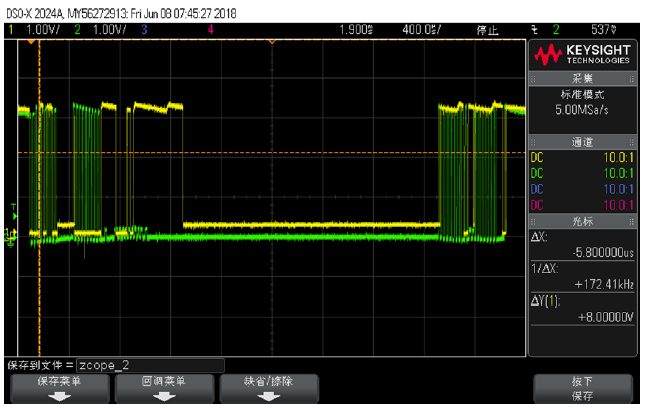The image size is (646, 408).
Task: Click the 5.00MSa/s sample rate text
Action: point(582,110)
